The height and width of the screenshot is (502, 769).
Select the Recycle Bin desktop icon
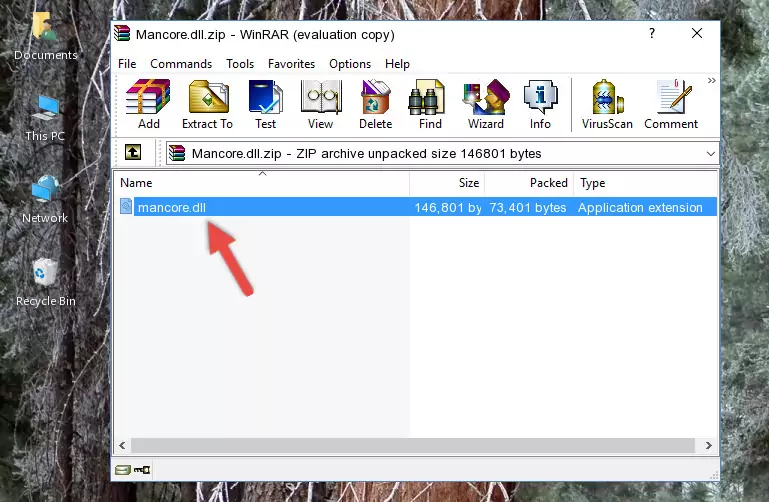point(45,282)
